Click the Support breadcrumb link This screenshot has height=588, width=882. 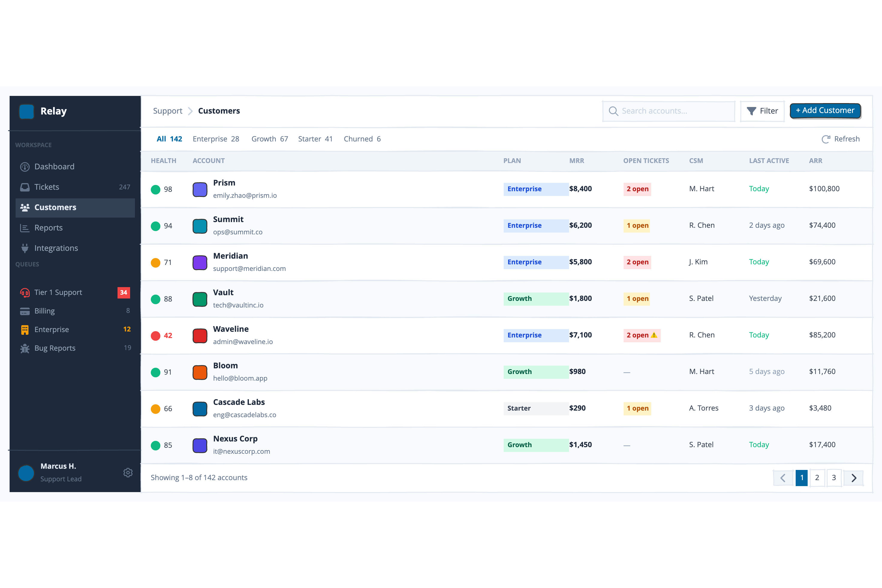coord(167,111)
